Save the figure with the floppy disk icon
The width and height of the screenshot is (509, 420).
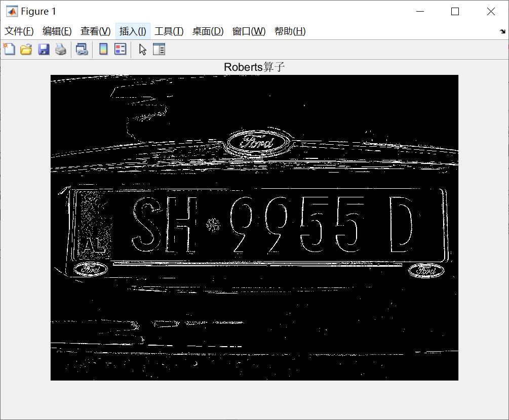click(44, 49)
